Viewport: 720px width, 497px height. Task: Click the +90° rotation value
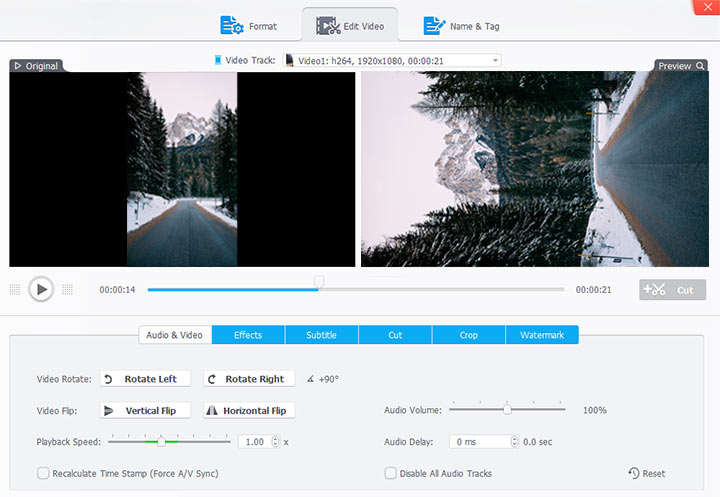tap(329, 379)
